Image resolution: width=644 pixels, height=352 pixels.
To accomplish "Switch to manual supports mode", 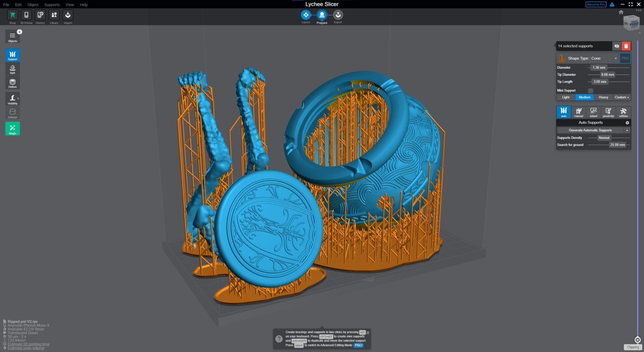I will click(x=578, y=112).
